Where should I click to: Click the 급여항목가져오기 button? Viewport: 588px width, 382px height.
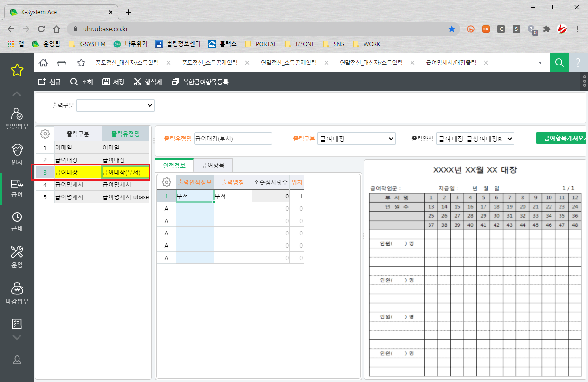click(x=561, y=138)
